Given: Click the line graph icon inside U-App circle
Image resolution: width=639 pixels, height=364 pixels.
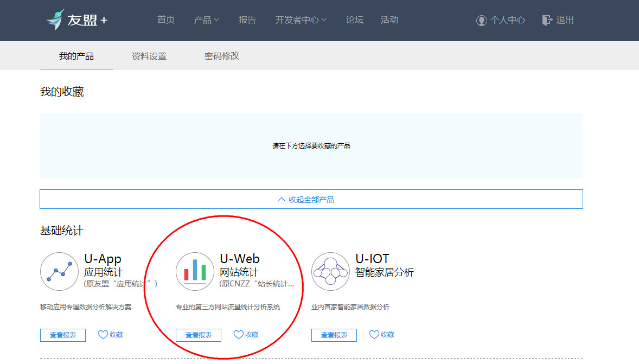Looking at the screenshot, I should point(59,271).
